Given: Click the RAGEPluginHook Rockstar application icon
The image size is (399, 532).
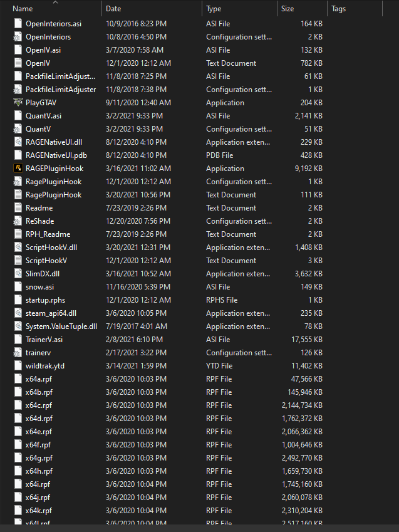Looking at the screenshot, I should (18, 169).
